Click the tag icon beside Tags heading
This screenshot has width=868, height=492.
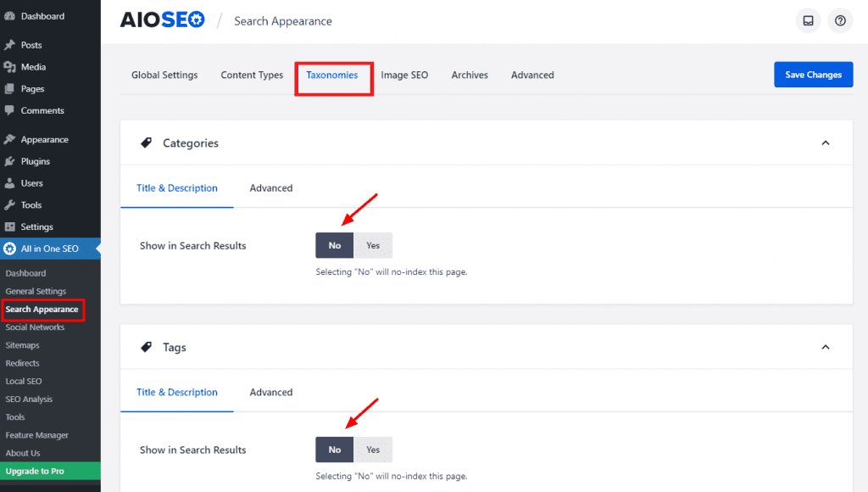(x=147, y=347)
